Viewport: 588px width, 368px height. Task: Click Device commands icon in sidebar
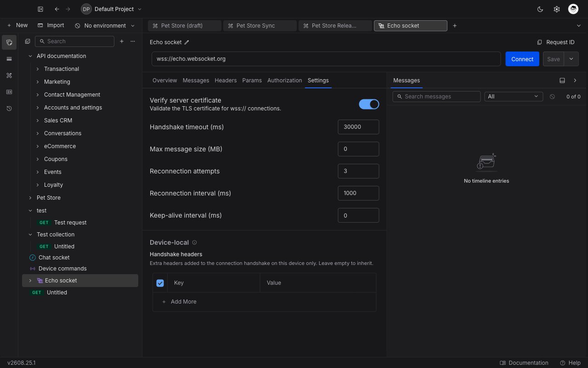32,269
